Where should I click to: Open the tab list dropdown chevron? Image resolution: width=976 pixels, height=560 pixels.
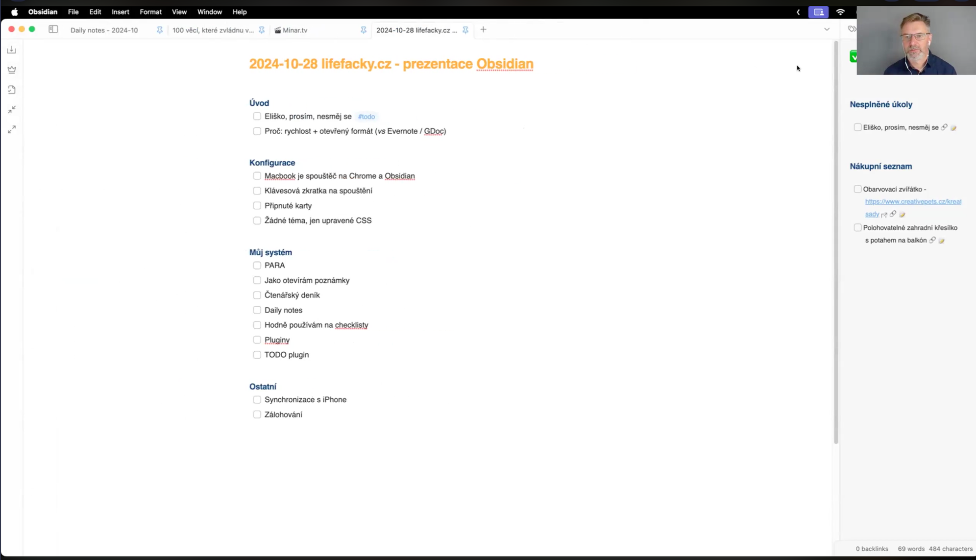coord(827,29)
